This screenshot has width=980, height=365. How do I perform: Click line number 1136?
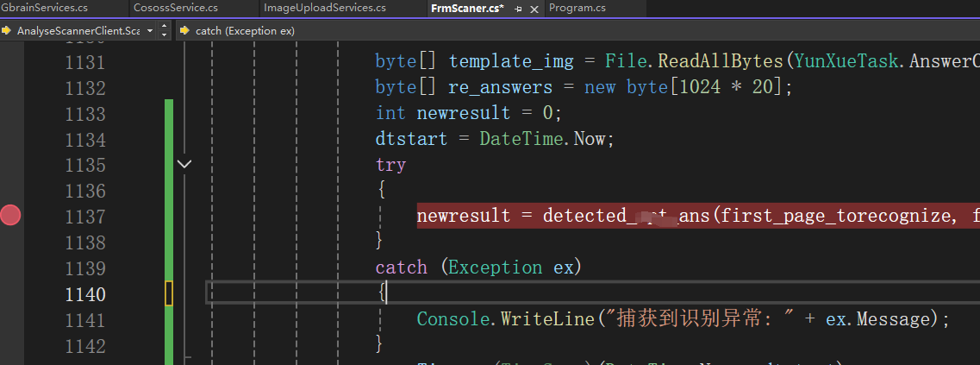point(85,191)
